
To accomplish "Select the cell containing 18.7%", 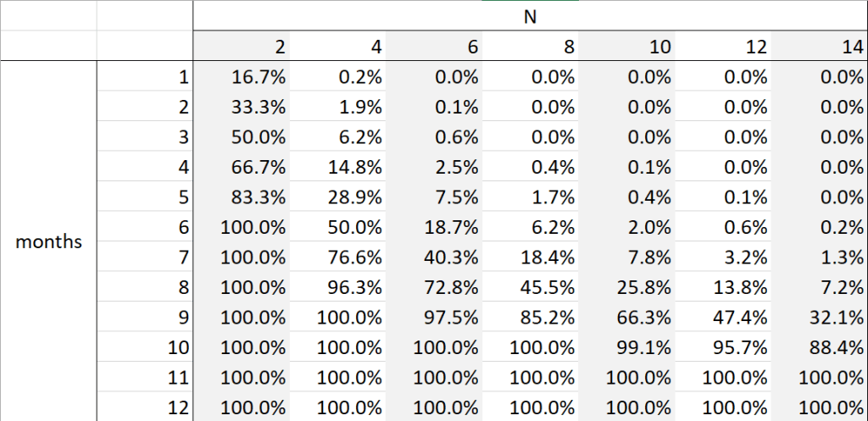I will tap(451, 226).
